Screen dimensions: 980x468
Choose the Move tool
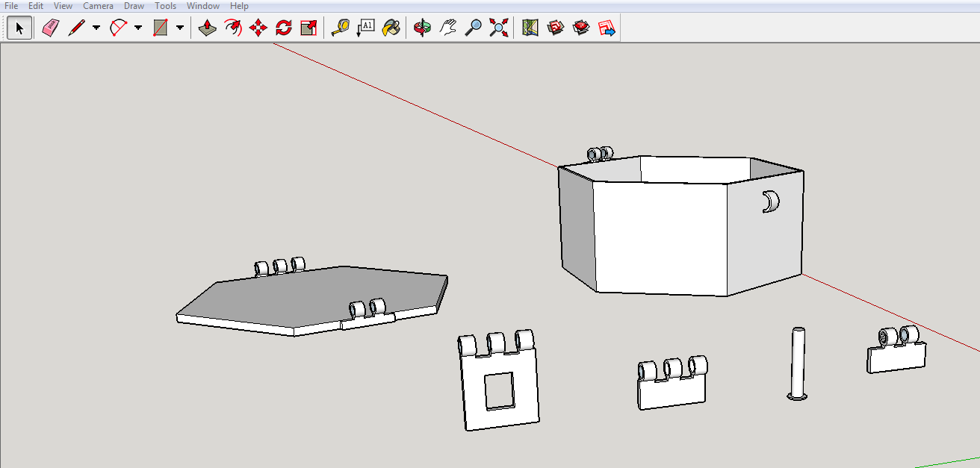[x=257, y=28]
